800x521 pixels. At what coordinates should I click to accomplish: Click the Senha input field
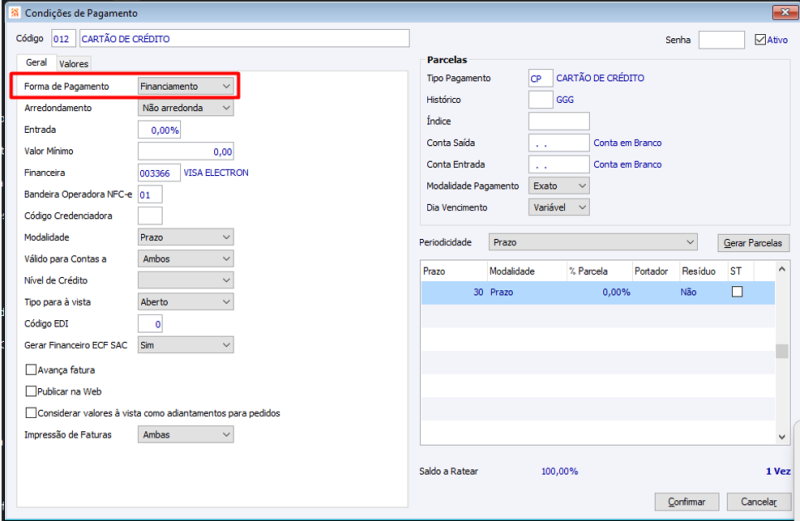click(x=721, y=40)
